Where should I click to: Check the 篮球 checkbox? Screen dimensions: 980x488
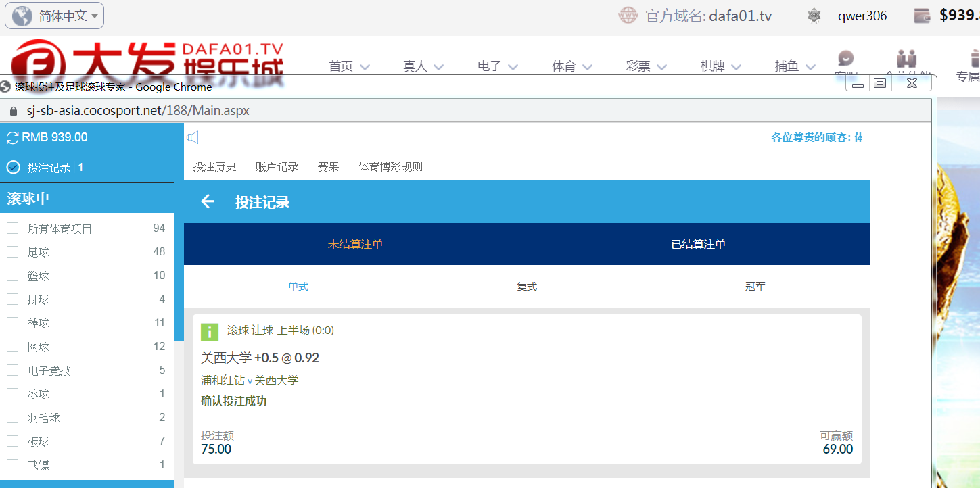coord(12,276)
